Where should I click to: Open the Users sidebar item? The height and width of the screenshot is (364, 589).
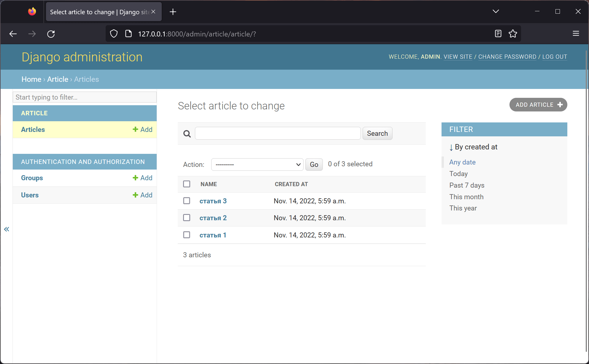click(x=30, y=195)
